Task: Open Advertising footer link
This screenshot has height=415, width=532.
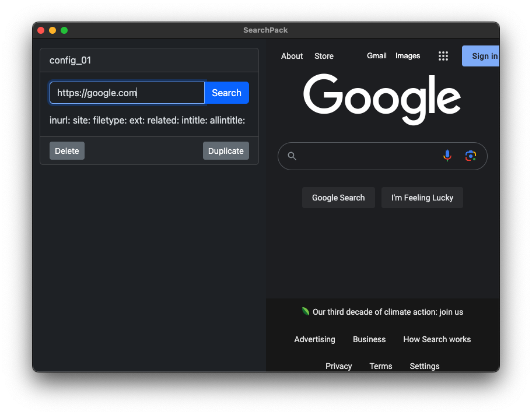Action: (x=314, y=339)
